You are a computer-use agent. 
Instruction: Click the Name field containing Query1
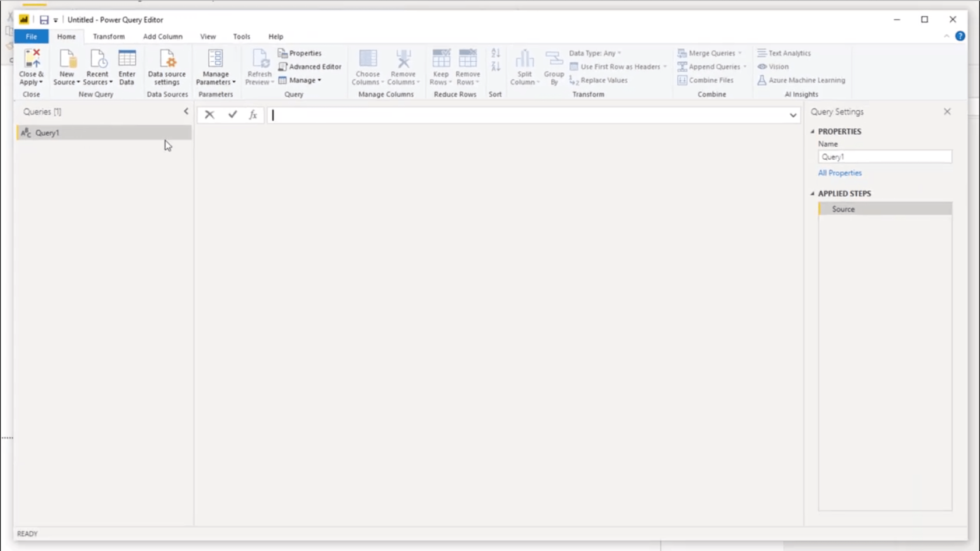point(885,157)
